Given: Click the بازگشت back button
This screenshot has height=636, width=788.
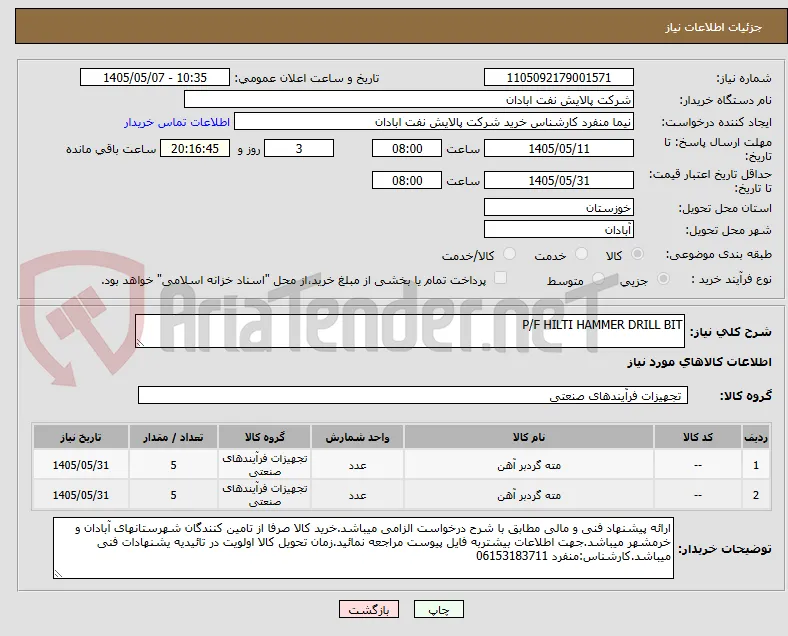Looking at the screenshot, I should [369, 609].
